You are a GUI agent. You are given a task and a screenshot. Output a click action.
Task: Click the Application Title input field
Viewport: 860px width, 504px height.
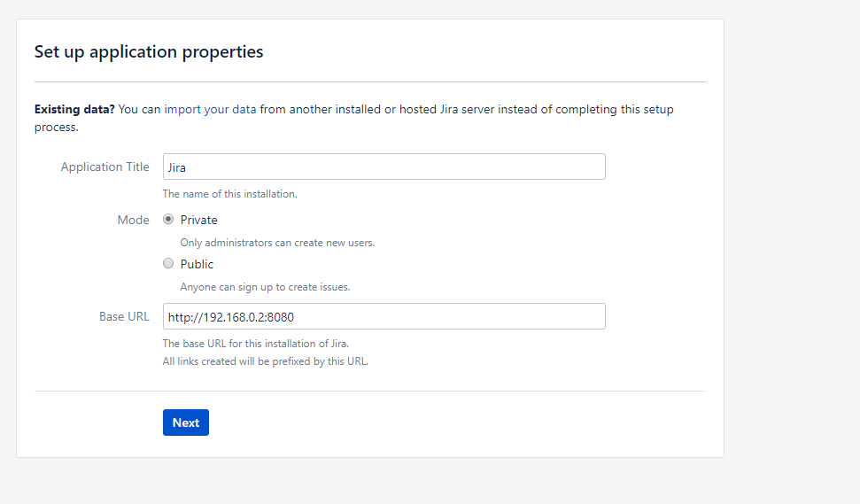tap(384, 167)
